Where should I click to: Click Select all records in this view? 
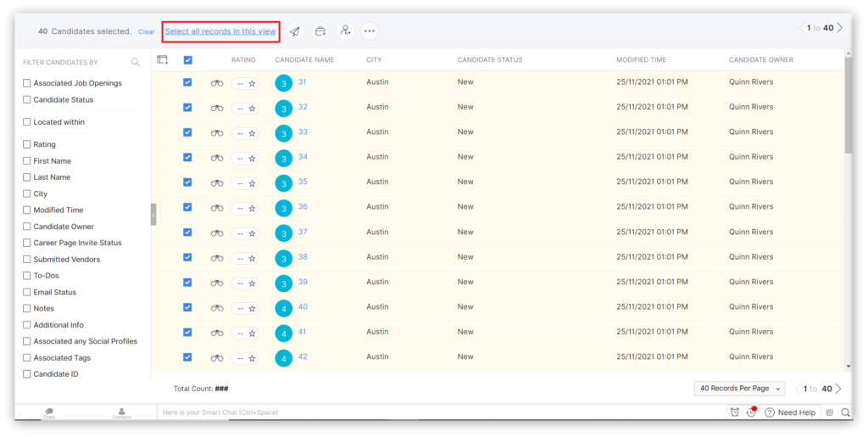[x=220, y=31]
